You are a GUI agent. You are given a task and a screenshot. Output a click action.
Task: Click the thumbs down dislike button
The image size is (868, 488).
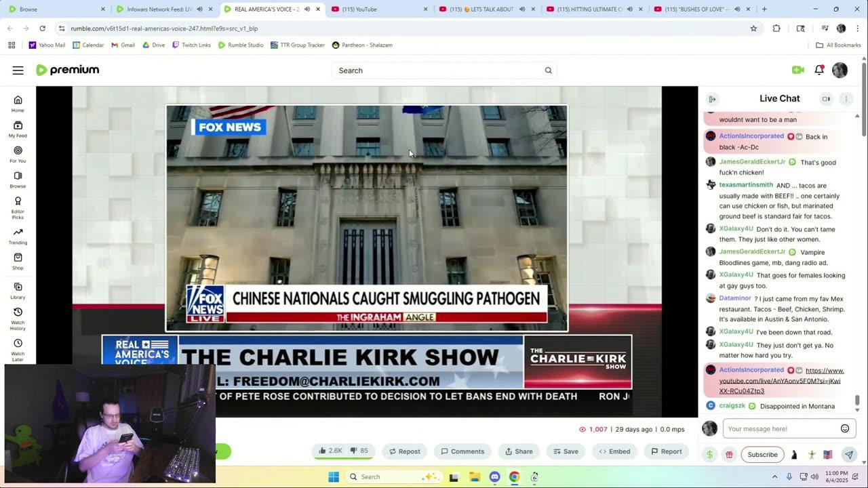[359, 451]
